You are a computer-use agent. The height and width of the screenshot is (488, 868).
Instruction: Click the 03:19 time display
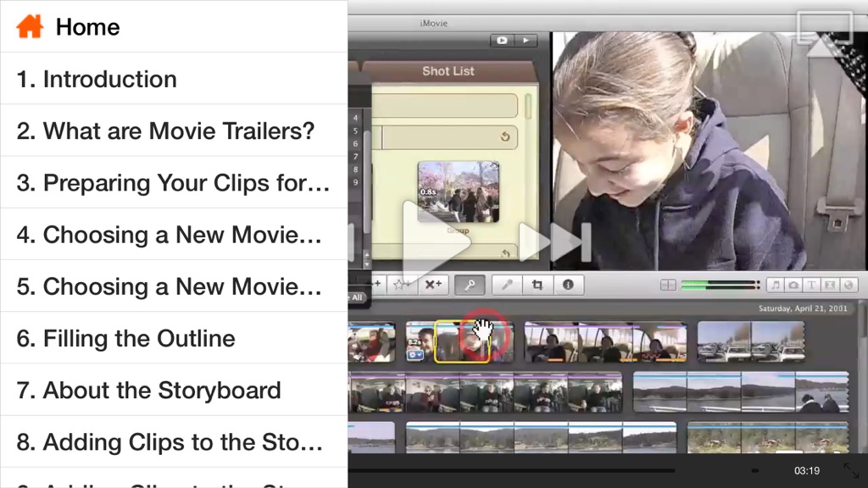(x=807, y=471)
